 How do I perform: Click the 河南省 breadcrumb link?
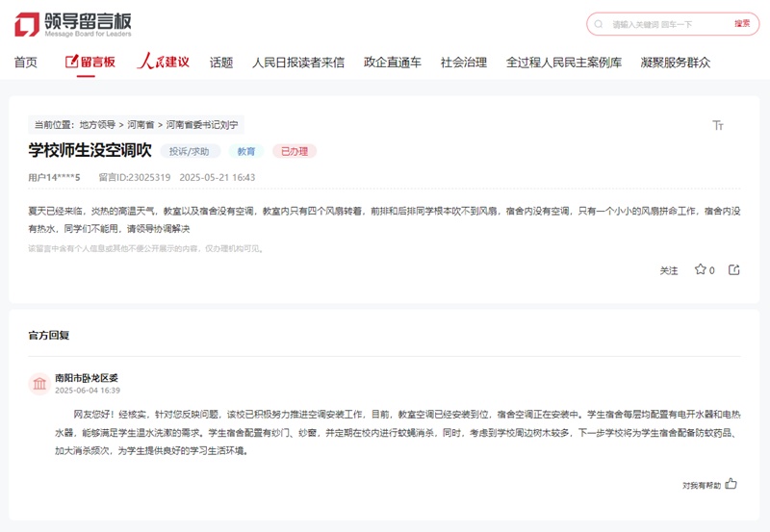141,125
